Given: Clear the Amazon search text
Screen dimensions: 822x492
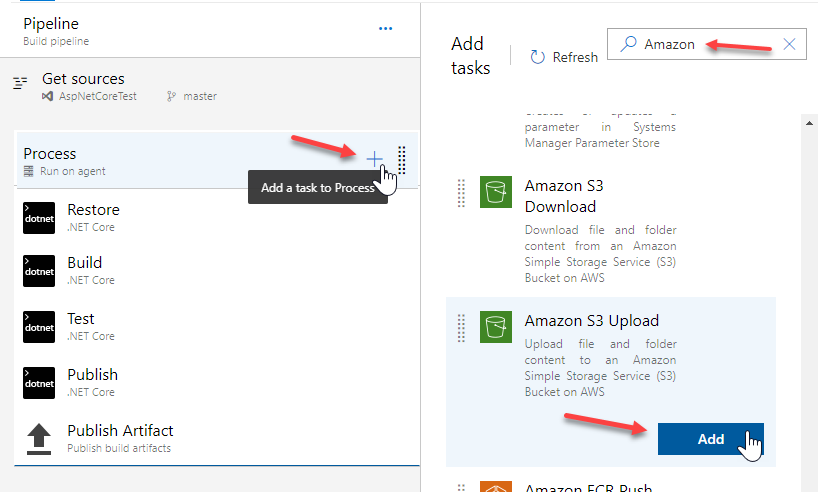Looking at the screenshot, I should pos(789,44).
